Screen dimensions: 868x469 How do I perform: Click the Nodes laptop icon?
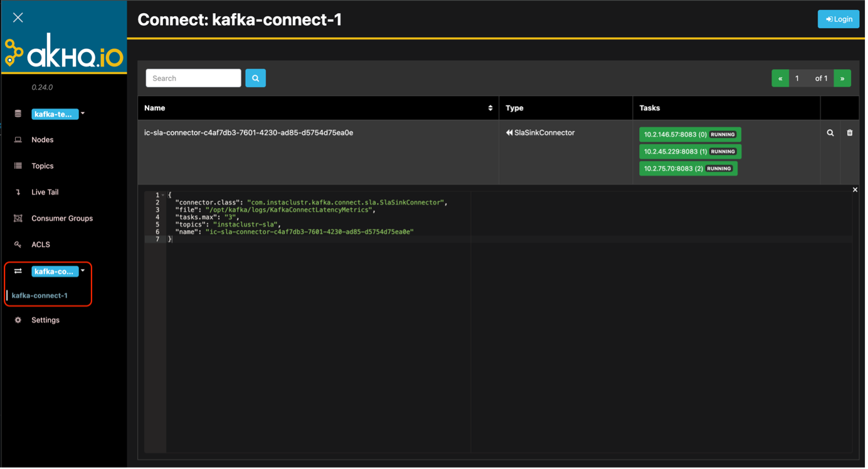click(x=18, y=140)
